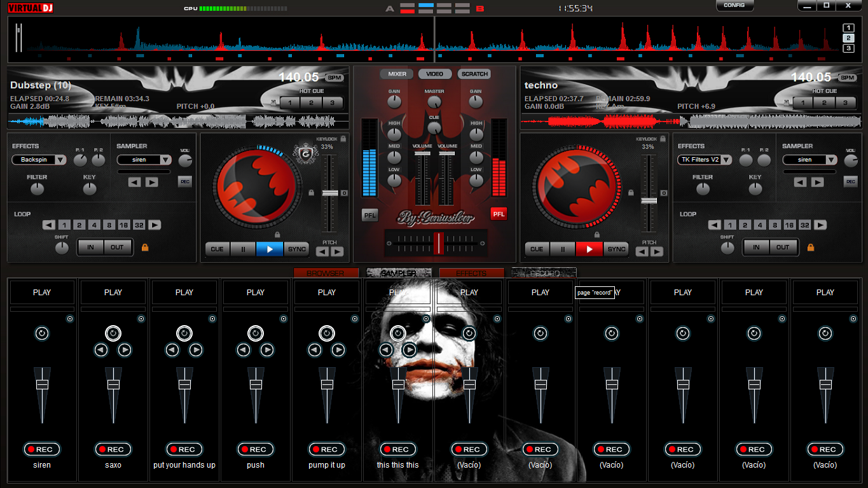868x488 pixels.
Task: Toggle the KEYLOCK padlock on the right deck
Action: tap(663, 138)
